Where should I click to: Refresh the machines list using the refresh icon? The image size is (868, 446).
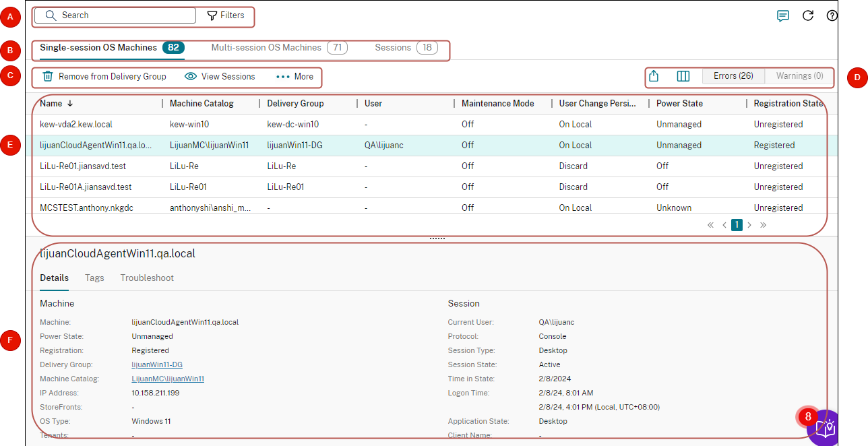coord(807,15)
